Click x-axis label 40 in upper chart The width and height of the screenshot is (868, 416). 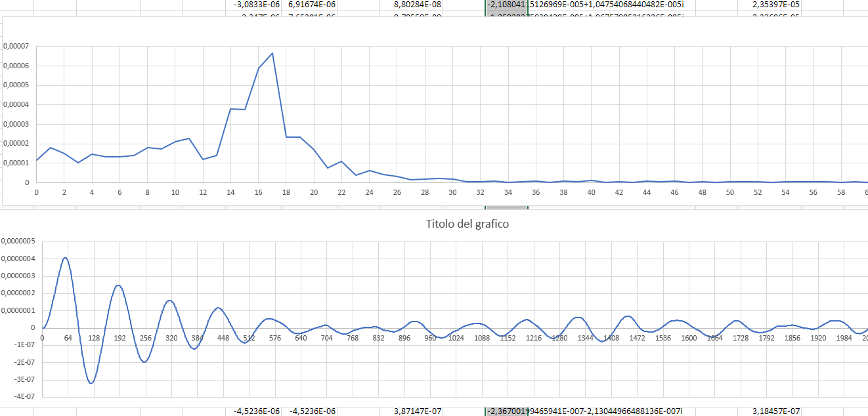tap(591, 192)
